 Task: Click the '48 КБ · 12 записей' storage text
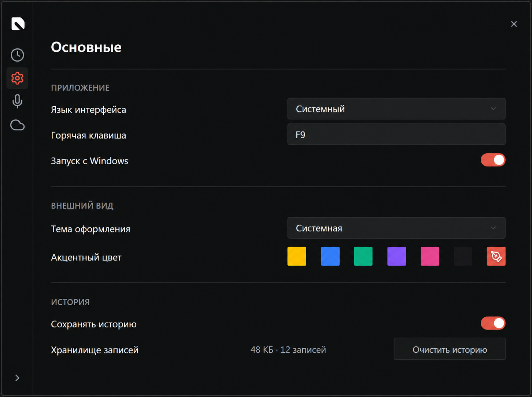point(288,350)
